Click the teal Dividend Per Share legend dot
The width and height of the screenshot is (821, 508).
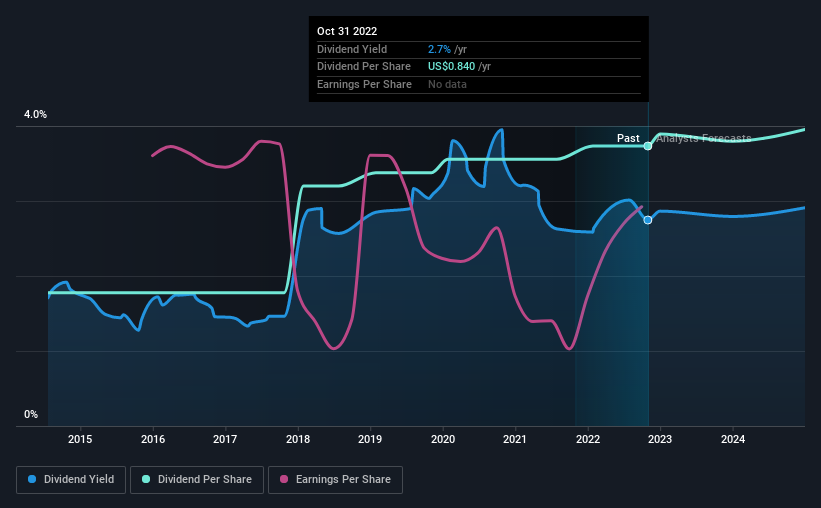click(x=146, y=479)
